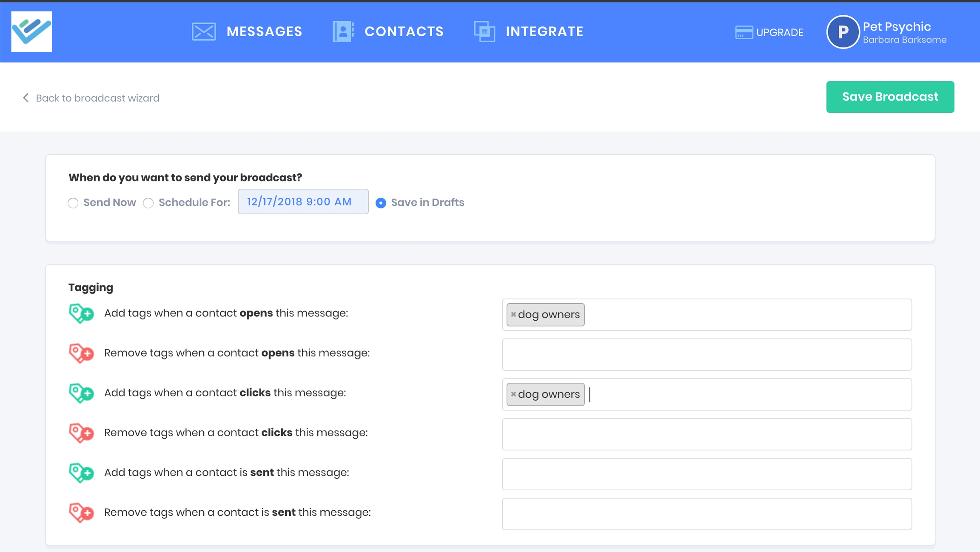Remove dog owners tag from clicks field
The image size is (980, 552).
[513, 394]
